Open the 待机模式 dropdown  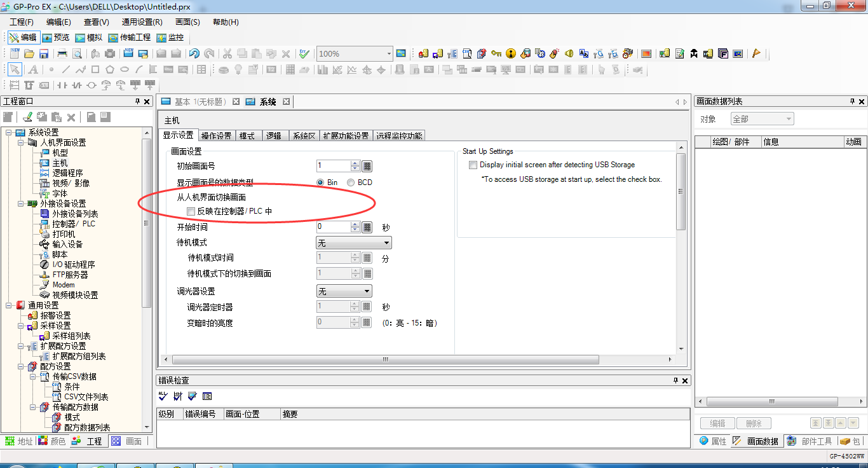[x=353, y=243]
